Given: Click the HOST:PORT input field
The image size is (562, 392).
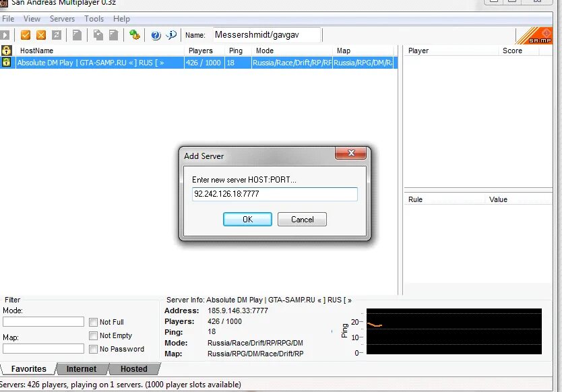Looking at the screenshot, I should (274, 194).
